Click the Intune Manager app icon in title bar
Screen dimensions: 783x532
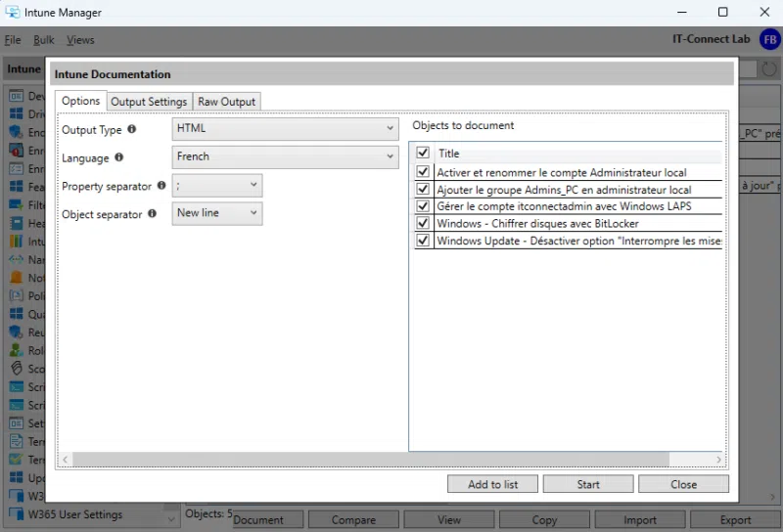[x=13, y=13]
